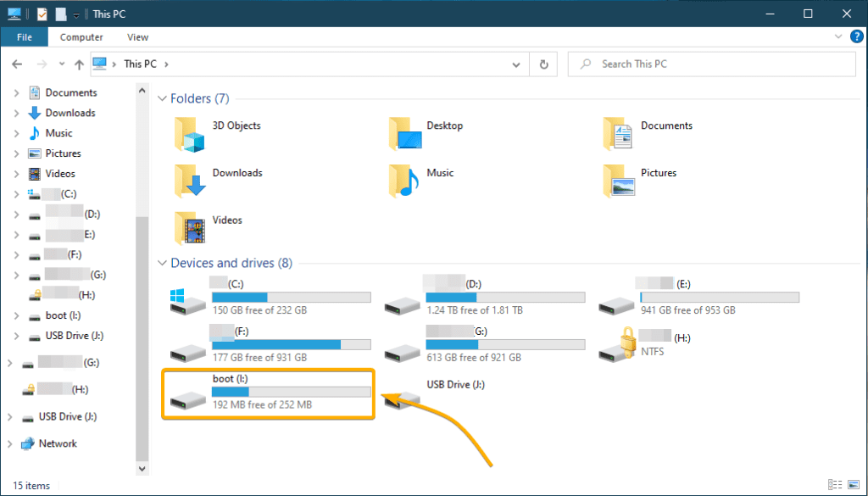Collapse the Folders (7) group

pyautogui.click(x=162, y=98)
